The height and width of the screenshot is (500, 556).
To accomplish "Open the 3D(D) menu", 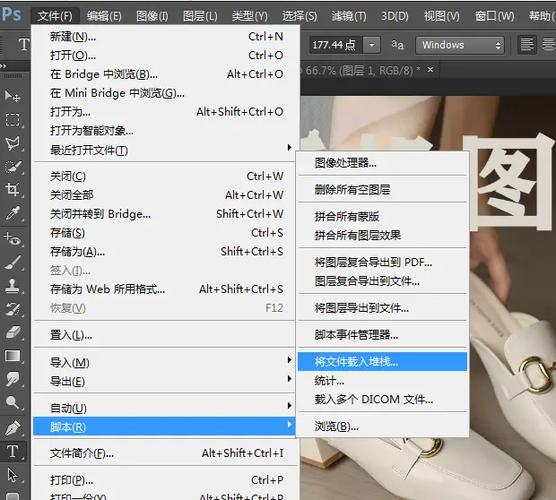I will 395,16.
